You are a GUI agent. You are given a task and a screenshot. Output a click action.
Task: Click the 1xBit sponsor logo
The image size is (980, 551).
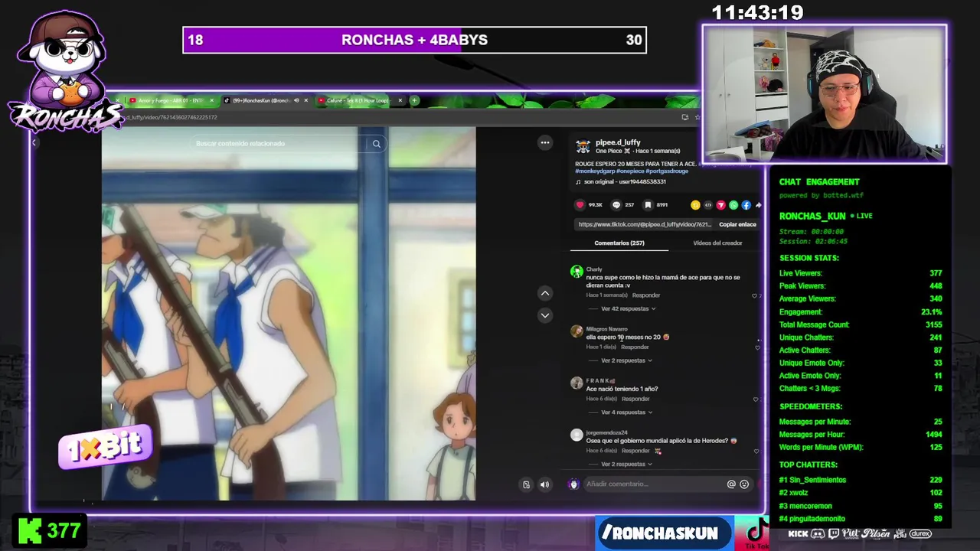click(106, 446)
